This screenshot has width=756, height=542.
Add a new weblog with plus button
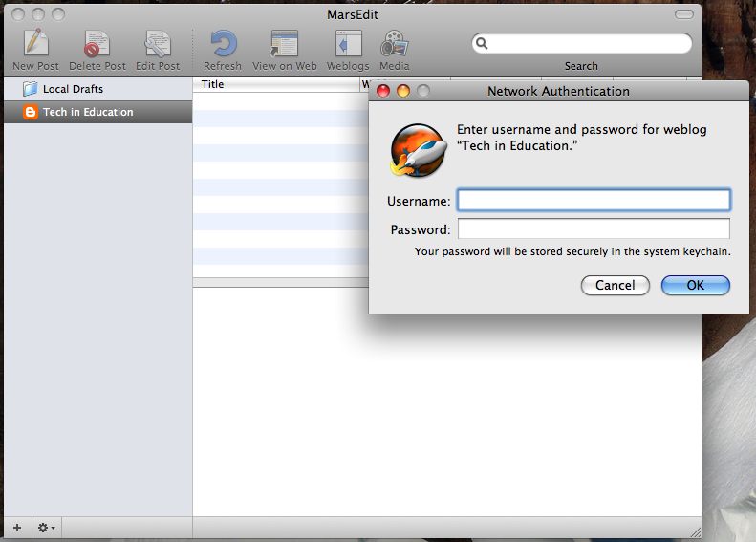click(x=17, y=528)
